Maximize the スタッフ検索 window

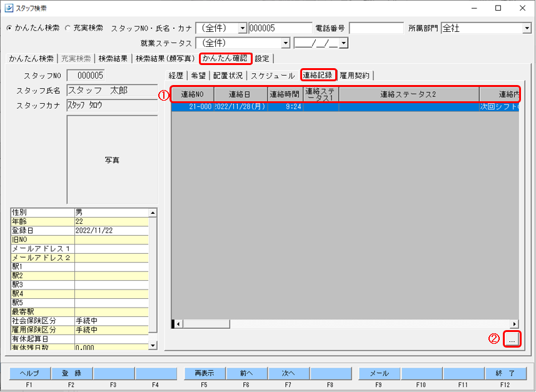coord(498,8)
